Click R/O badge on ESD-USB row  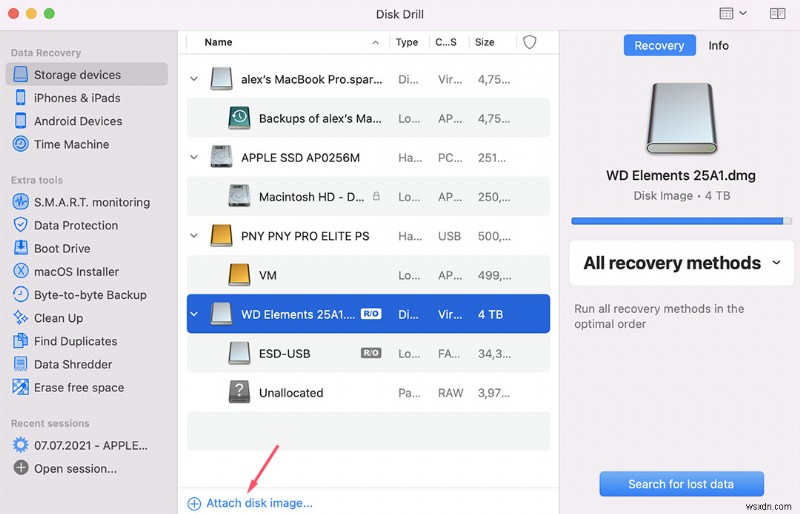tap(371, 353)
